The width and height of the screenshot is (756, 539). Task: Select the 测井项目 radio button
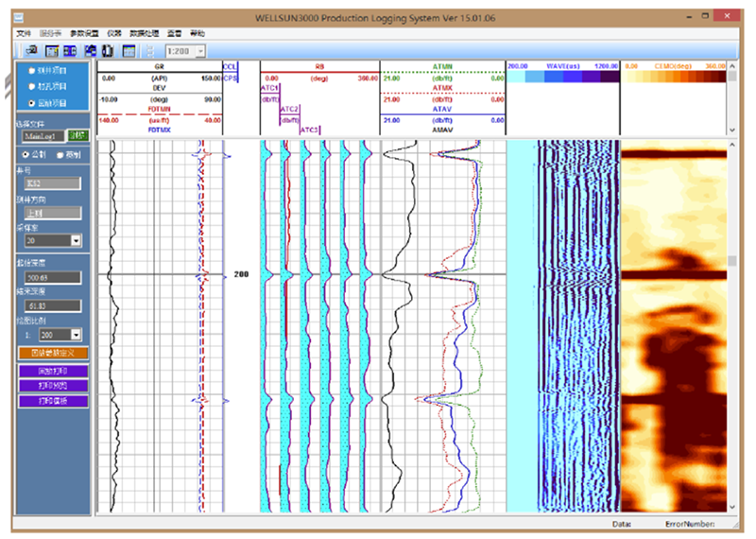(x=32, y=71)
